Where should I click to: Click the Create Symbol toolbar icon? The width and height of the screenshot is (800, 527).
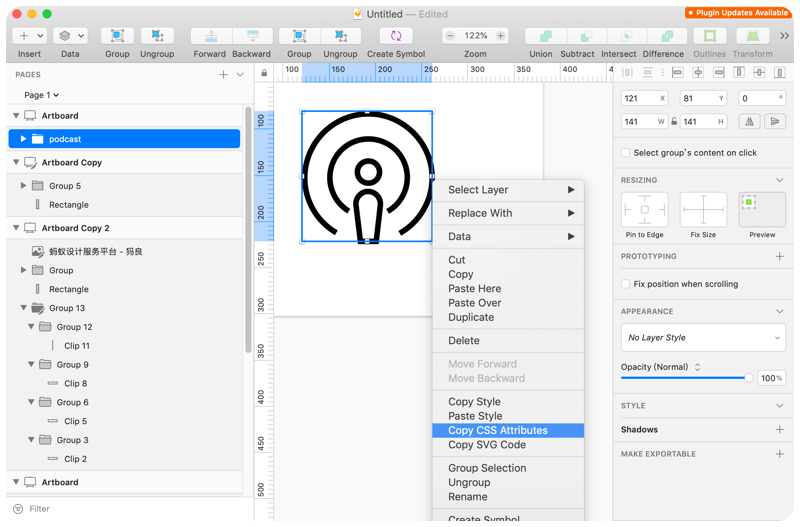[396, 36]
